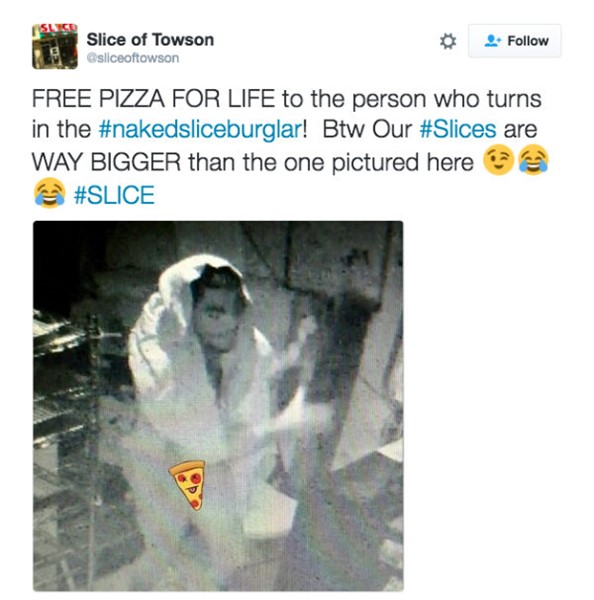
Task: Click the person-plus icon in Follow
Action: (492, 41)
